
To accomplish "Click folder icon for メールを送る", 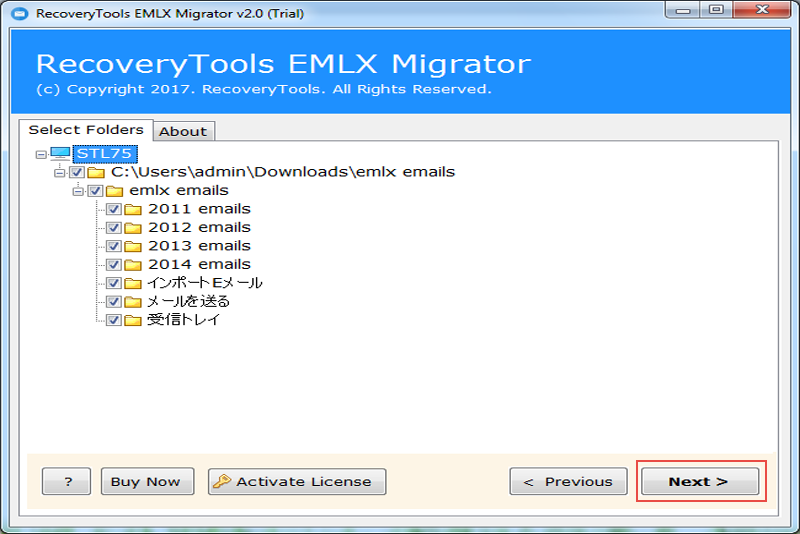I will tap(133, 301).
